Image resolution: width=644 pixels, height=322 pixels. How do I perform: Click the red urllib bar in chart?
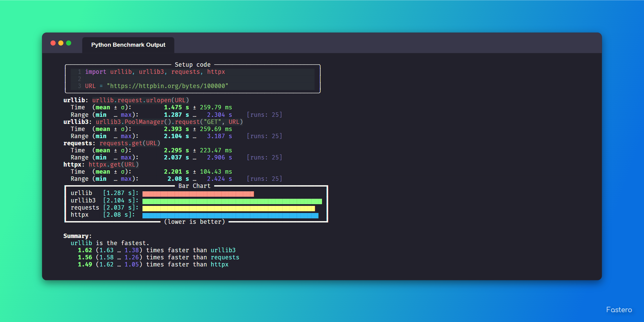point(198,194)
